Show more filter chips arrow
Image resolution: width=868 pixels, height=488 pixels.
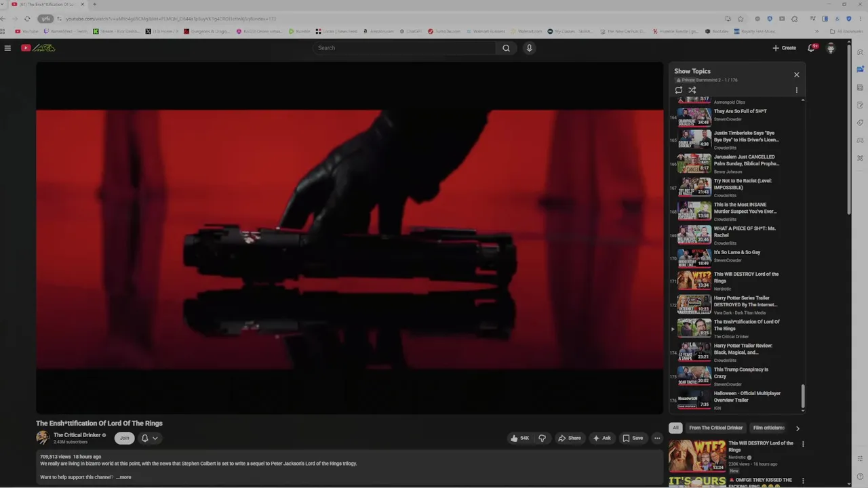pyautogui.click(x=797, y=428)
